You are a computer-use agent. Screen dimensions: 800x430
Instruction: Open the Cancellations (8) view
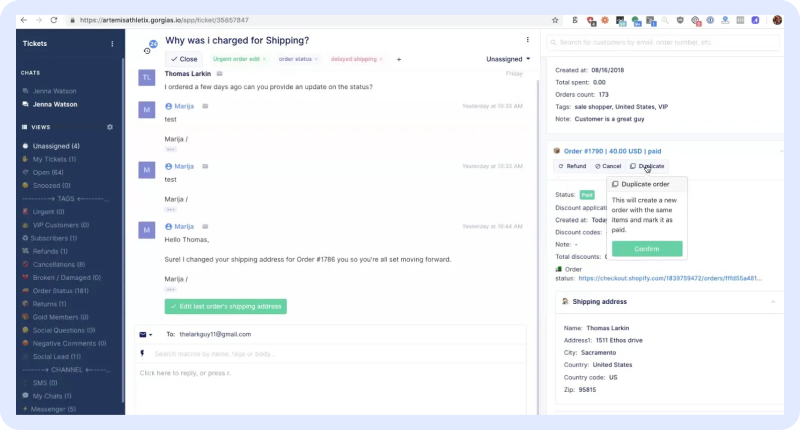click(59, 265)
